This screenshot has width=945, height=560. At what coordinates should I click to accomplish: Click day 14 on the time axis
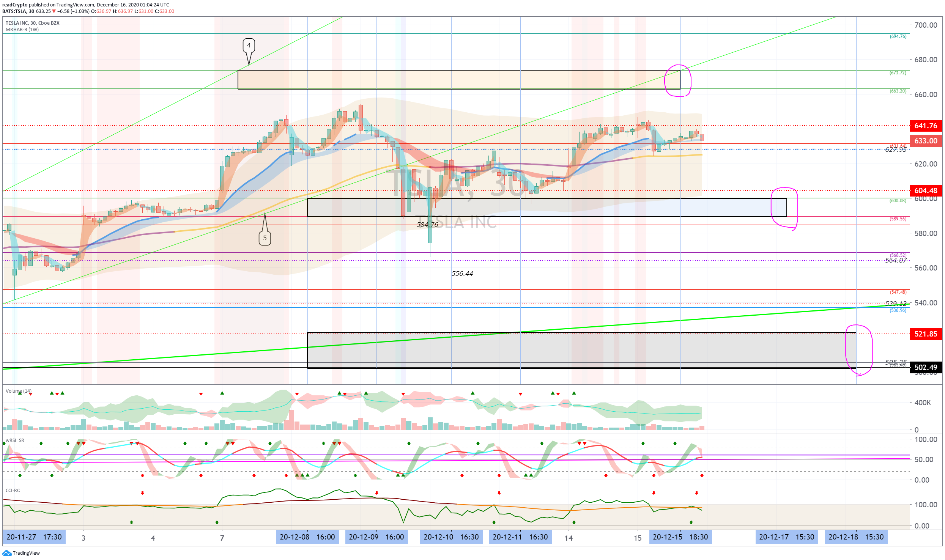click(x=569, y=538)
